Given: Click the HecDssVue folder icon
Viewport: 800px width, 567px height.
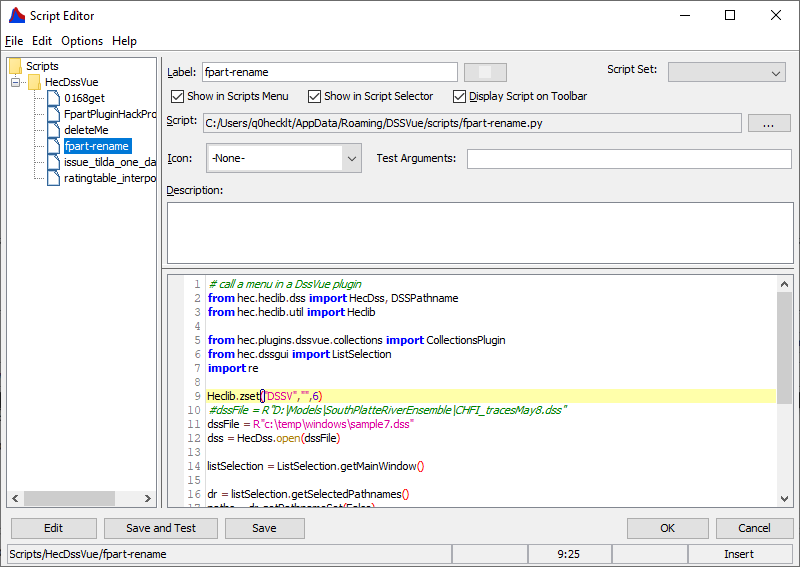Looking at the screenshot, I should click(x=34, y=82).
